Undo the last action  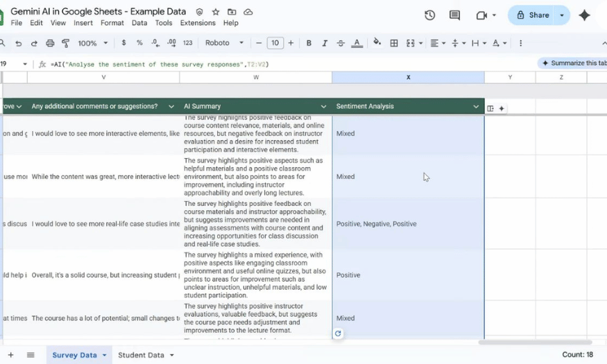coord(18,43)
